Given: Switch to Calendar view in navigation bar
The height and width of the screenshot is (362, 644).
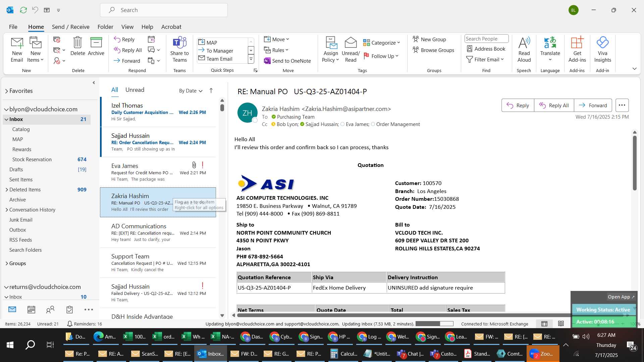Looking at the screenshot, I should [31, 309].
